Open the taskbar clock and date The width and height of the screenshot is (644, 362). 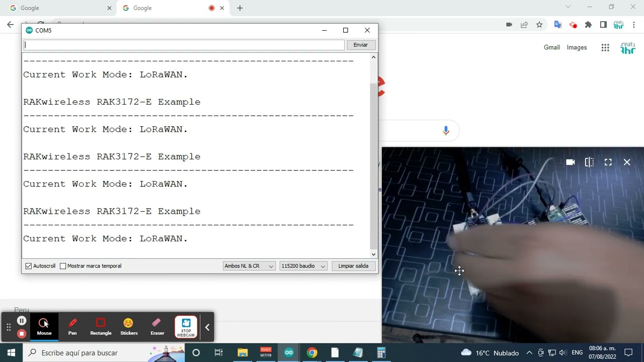(x=602, y=352)
